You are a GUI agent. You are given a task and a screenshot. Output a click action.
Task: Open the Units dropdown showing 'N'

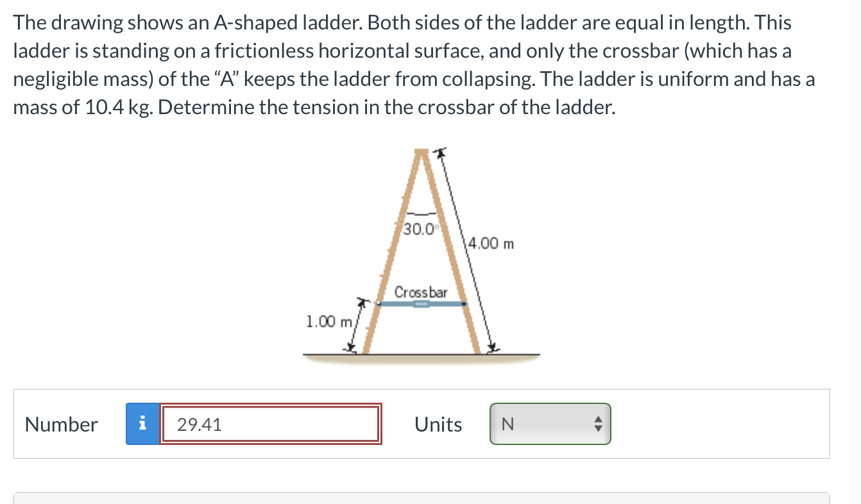click(550, 424)
